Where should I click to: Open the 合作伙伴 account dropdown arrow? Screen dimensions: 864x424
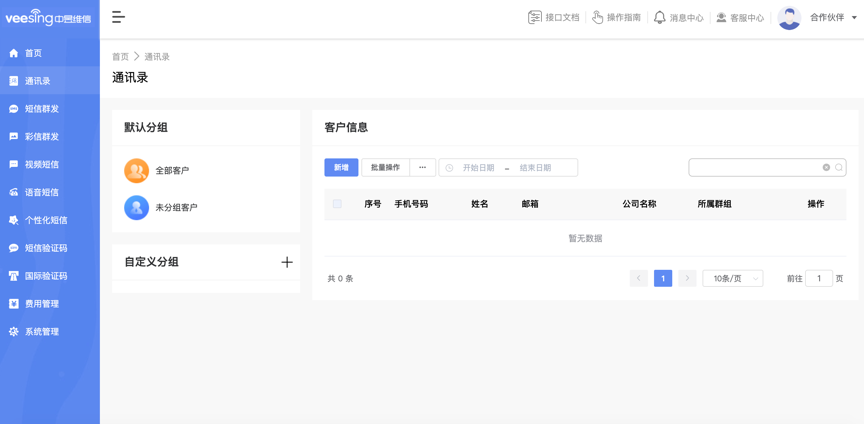855,18
